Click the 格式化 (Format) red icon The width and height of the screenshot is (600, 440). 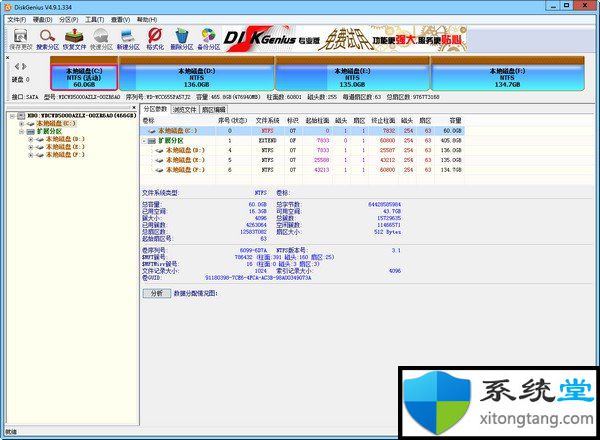pyautogui.click(x=155, y=36)
